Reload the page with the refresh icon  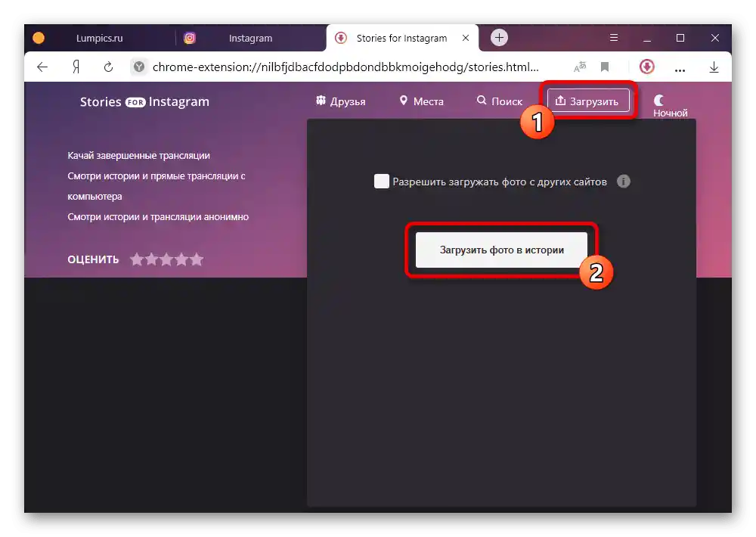108,67
